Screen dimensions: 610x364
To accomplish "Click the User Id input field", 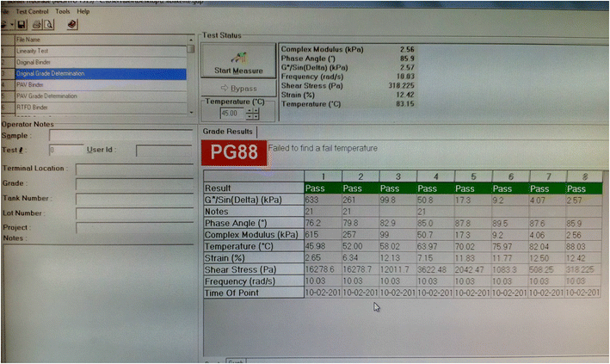I will [x=164, y=151].
